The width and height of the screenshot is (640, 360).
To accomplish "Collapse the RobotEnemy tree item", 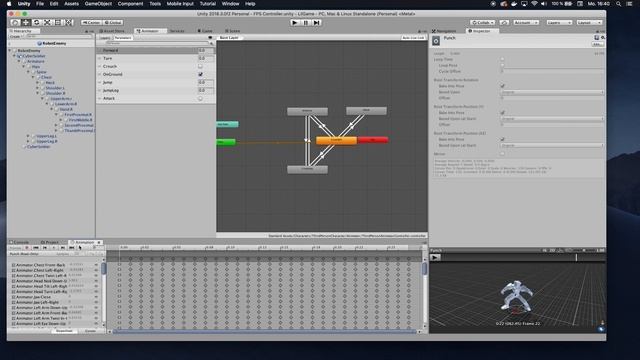I will 10,51.
